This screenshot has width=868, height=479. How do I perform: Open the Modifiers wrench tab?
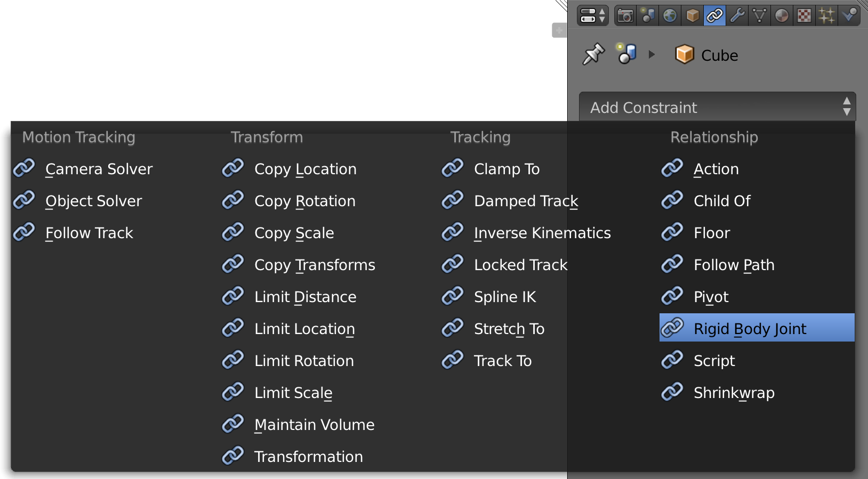737,15
